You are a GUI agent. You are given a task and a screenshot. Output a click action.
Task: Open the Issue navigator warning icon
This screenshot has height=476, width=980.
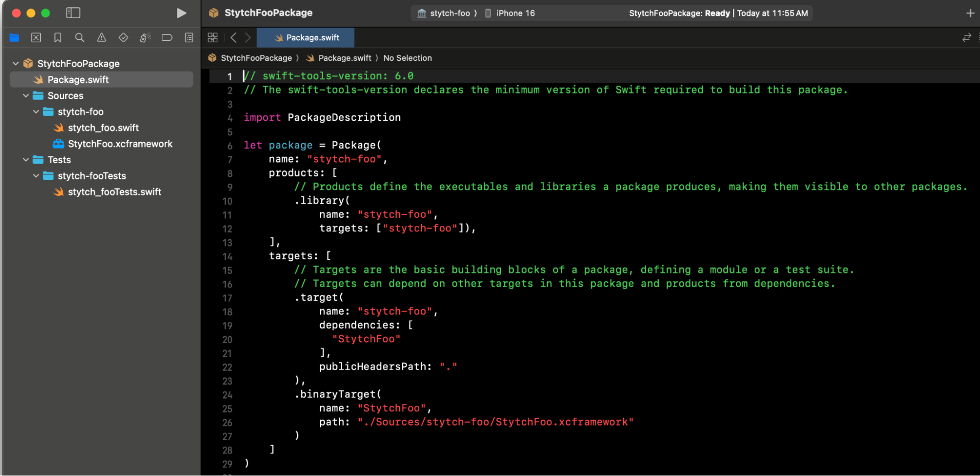(x=101, y=38)
